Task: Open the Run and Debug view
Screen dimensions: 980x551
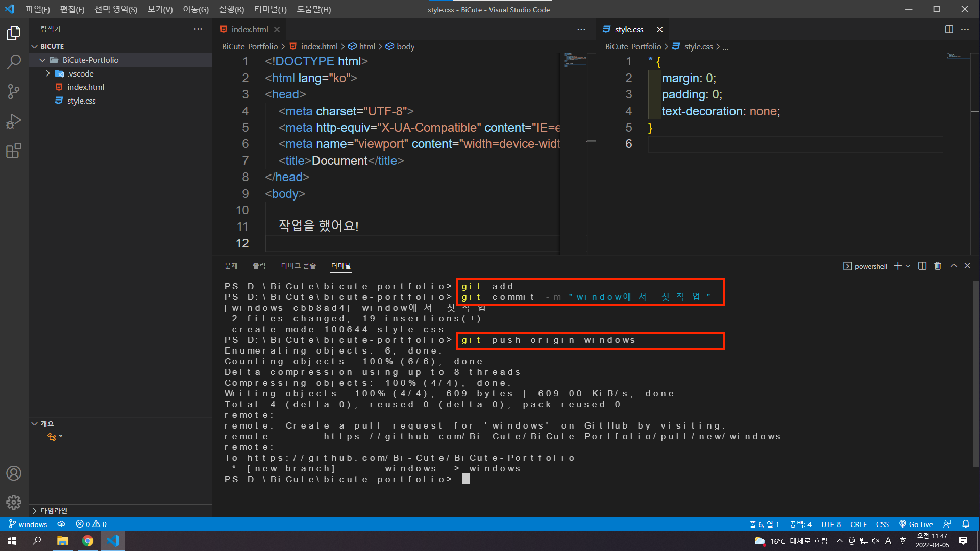Action: pyautogui.click(x=14, y=121)
